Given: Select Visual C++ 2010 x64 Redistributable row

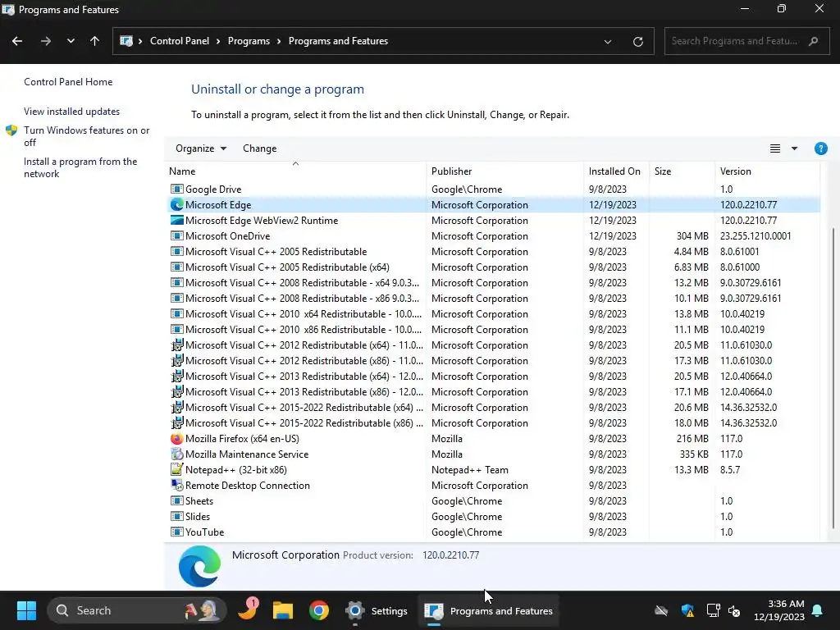Looking at the screenshot, I should [x=494, y=314].
